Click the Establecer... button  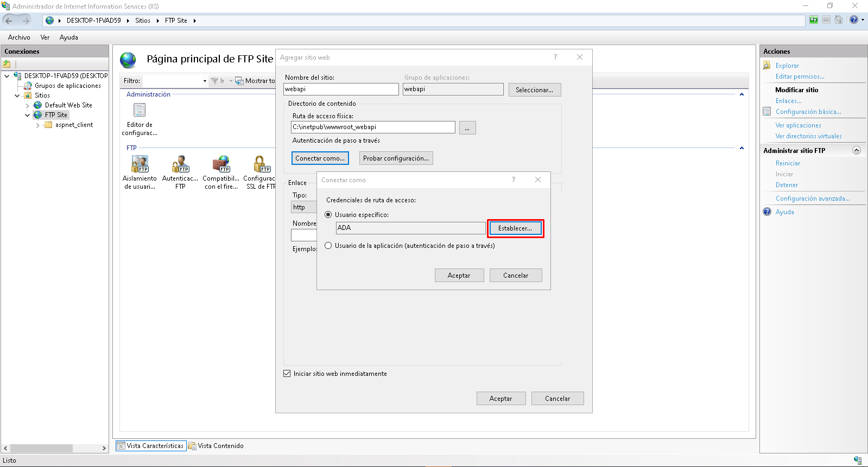515,228
